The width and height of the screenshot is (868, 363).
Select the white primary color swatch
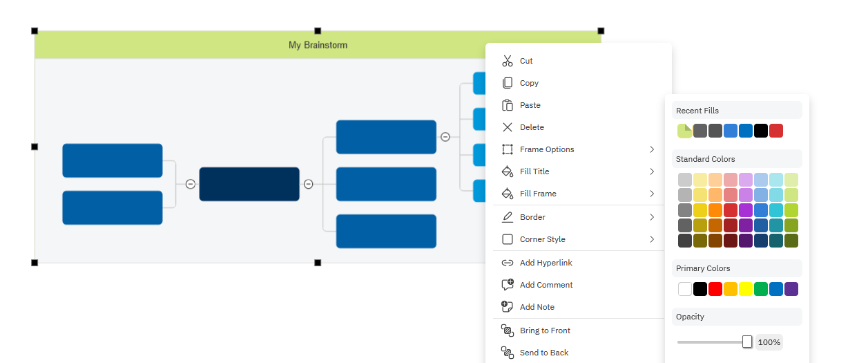click(685, 289)
